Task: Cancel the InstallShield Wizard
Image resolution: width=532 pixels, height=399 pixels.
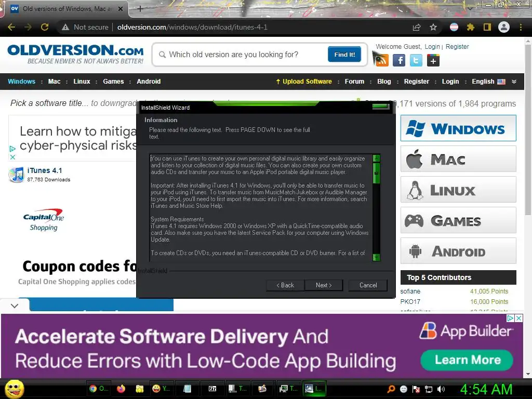Action: coord(368,285)
